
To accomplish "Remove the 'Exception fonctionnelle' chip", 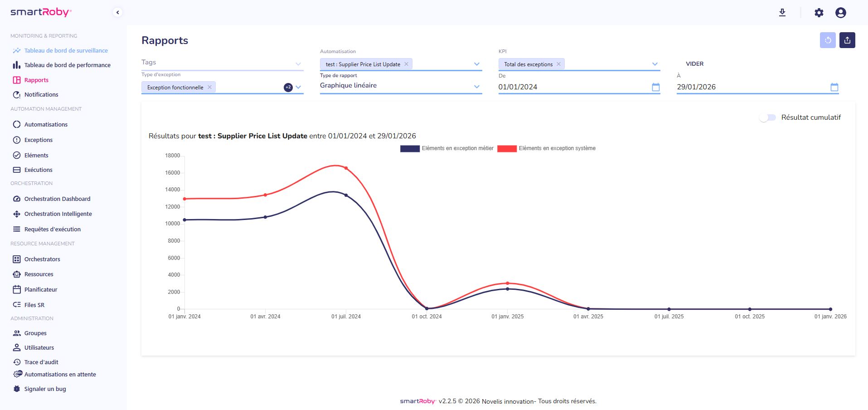I will coord(209,88).
